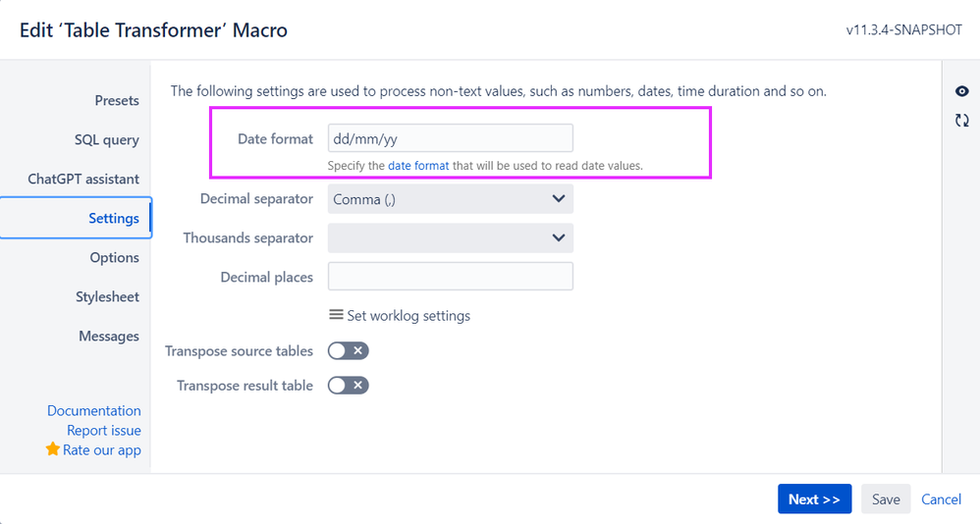Viewport: 980px width, 524px height.
Task: Click the Cancel link
Action: click(x=941, y=499)
